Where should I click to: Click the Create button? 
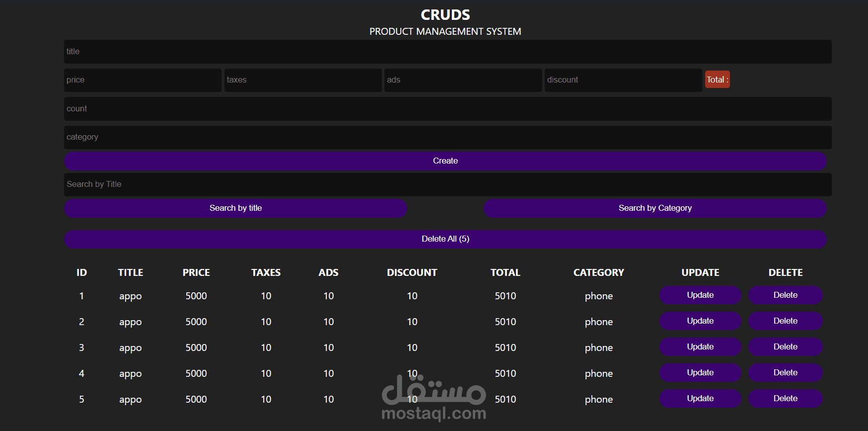[x=445, y=161]
